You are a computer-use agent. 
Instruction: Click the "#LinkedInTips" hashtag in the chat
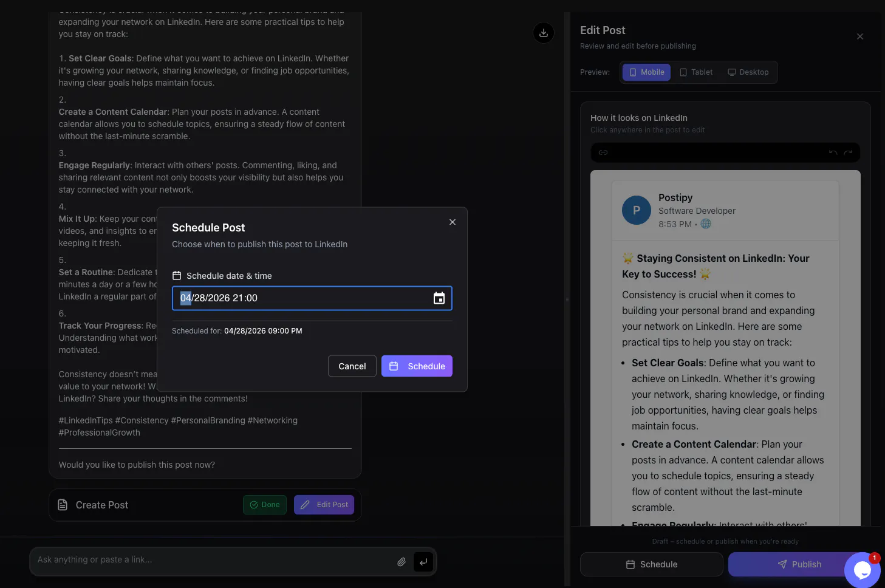(x=86, y=420)
